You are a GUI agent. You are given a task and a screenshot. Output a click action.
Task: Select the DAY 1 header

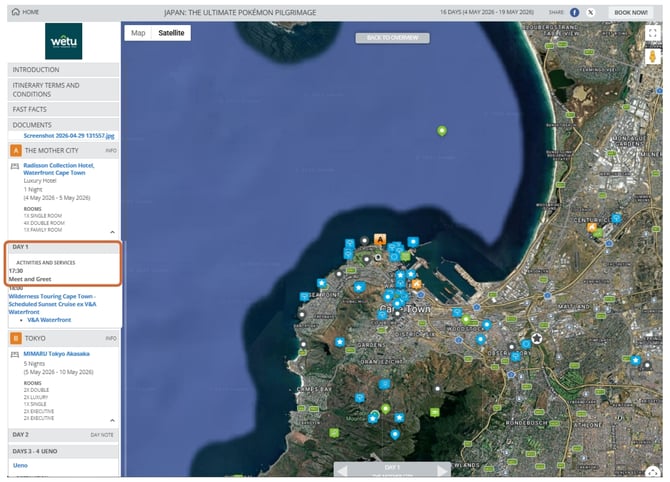click(x=63, y=247)
